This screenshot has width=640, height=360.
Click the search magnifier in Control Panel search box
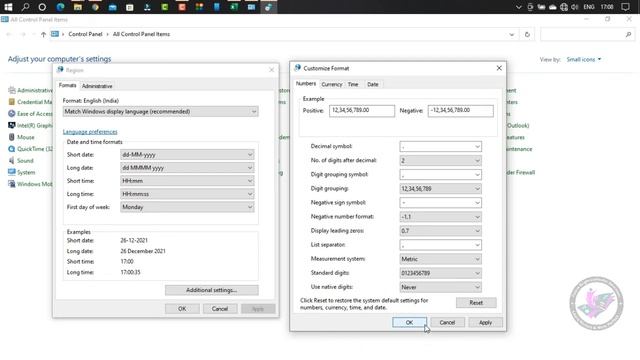tap(628, 35)
